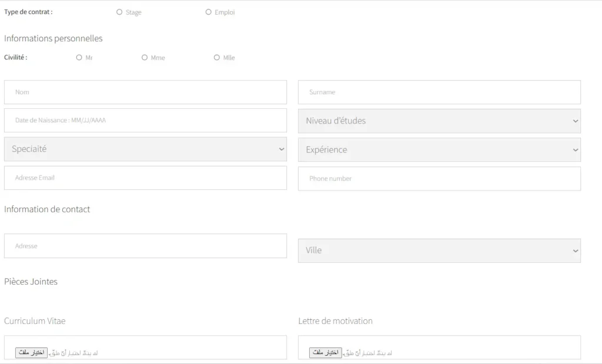Focus the Phone number field
Screen dimensions: 602x364
pyautogui.click(x=439, y=179)
